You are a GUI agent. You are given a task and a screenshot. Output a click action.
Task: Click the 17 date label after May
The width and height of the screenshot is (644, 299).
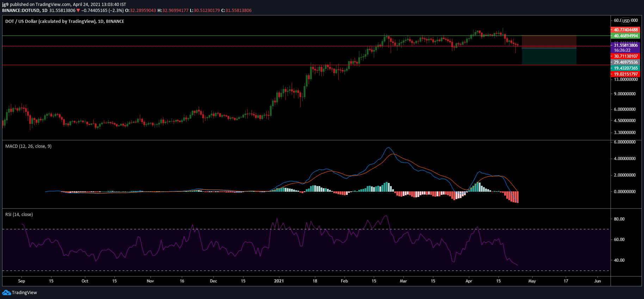566,281
